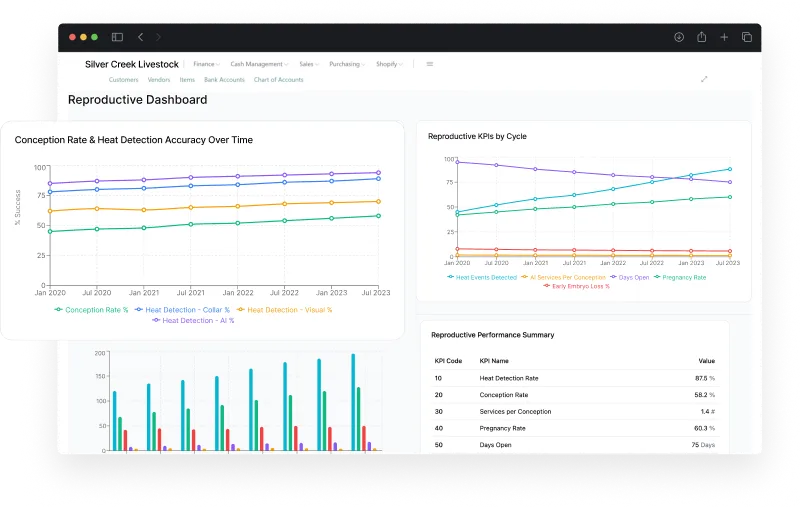The image size is (806, 508).
Task: Show the tab overview icon
Action: tap(746, 37)
